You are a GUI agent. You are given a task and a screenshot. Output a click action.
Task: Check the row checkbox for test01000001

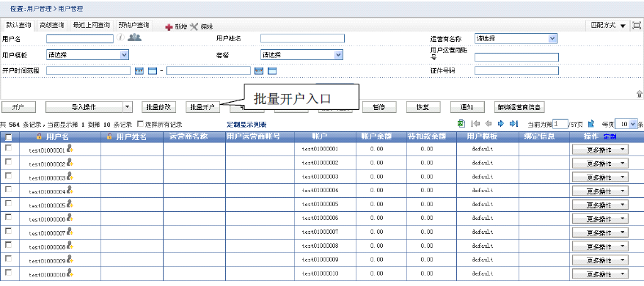8,148
